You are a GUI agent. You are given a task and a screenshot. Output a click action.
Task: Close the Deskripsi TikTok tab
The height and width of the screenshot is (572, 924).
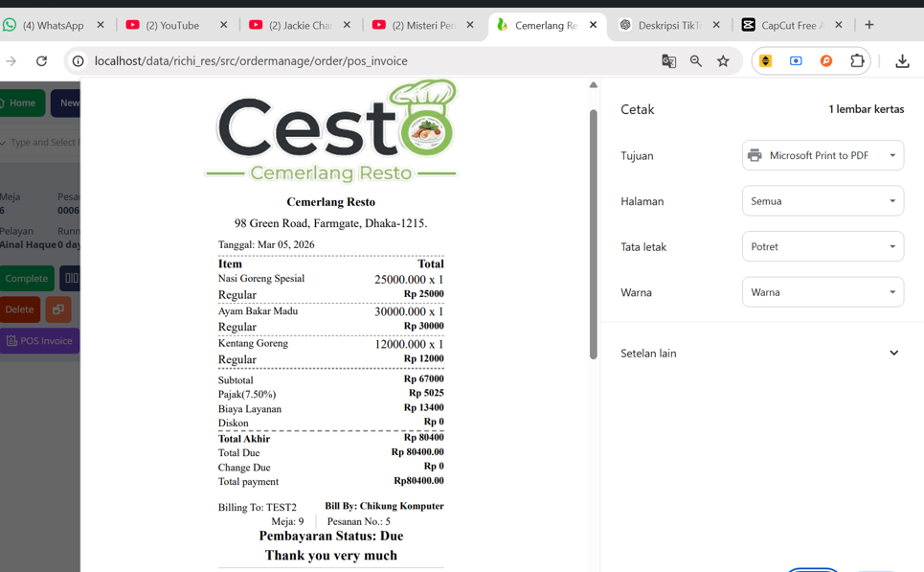coord(716,25)
